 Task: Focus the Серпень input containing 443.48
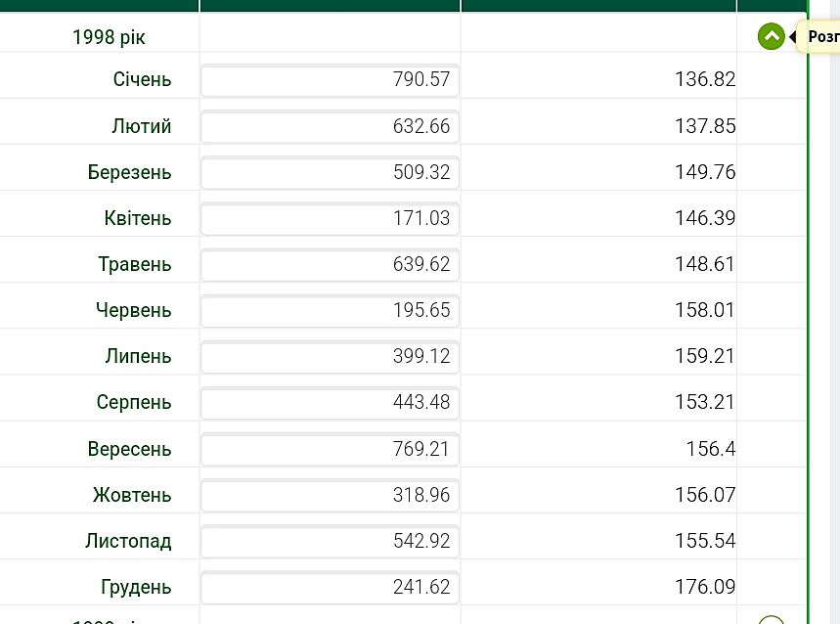tap(330, 402)
